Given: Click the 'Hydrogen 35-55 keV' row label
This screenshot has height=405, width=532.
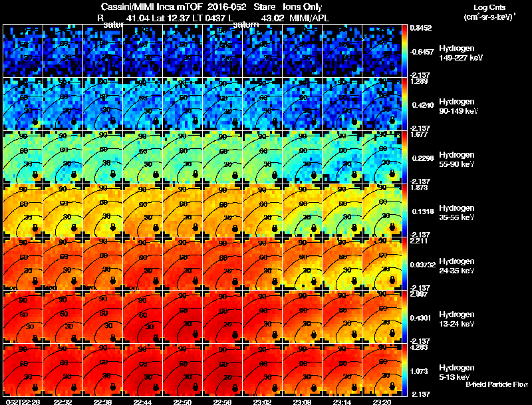Looking at the screenshot, I should click(x=457, y=213).
